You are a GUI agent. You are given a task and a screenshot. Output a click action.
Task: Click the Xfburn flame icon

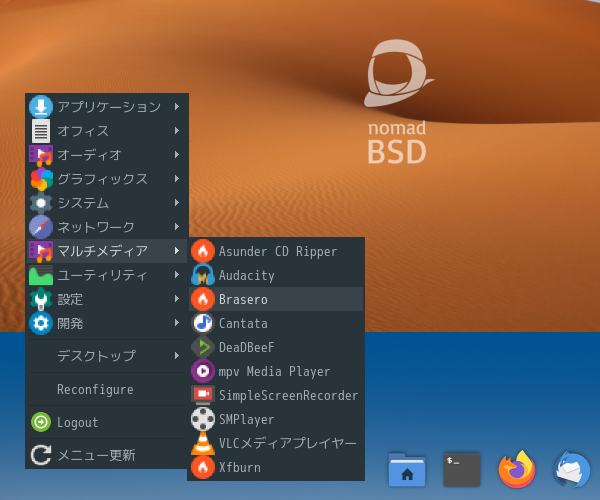click(203, 467)
